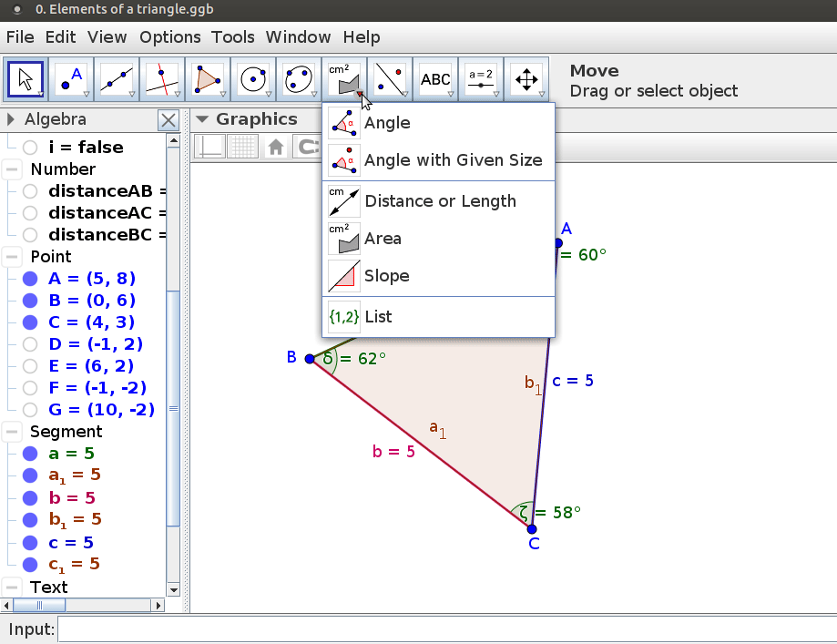
Task: Select the Polygon tool
Action: tap(208, 79)
